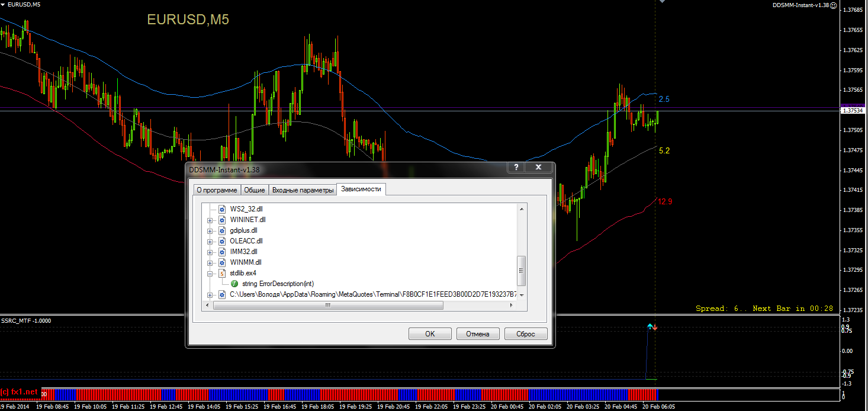Collapse the stdlib.ex4 tree node
This screenshot has width=868, height=411.
click(210, 274)
